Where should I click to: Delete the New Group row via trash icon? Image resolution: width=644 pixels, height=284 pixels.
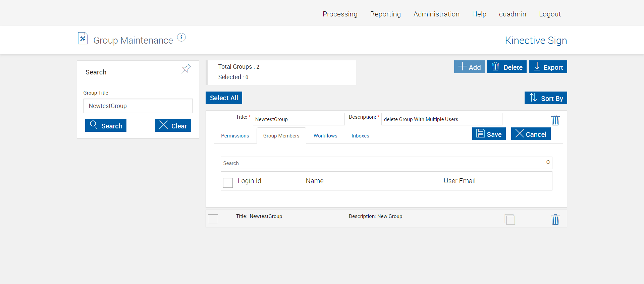coord(555,220)
